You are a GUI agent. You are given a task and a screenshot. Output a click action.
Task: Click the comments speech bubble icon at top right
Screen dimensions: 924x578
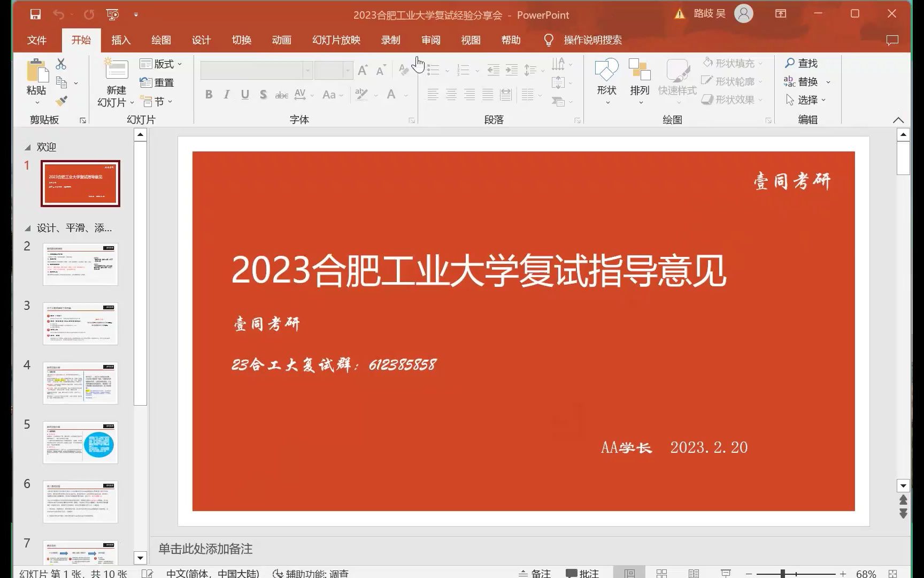point(892,40)
